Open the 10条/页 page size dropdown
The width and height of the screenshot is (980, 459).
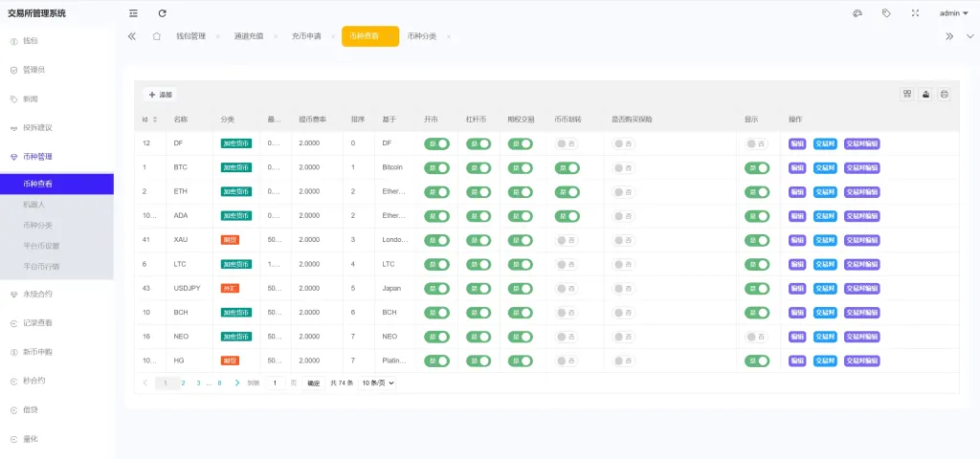point(377,382)
